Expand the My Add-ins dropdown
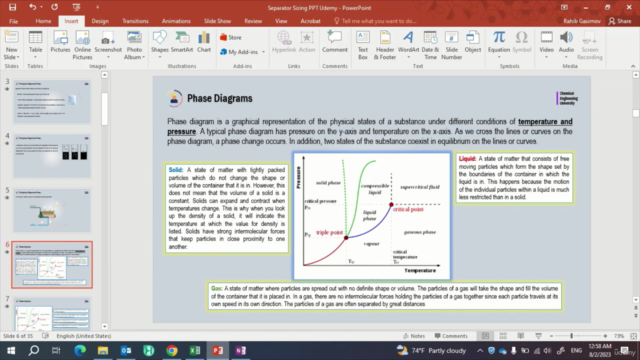 [x=263, y=52]
